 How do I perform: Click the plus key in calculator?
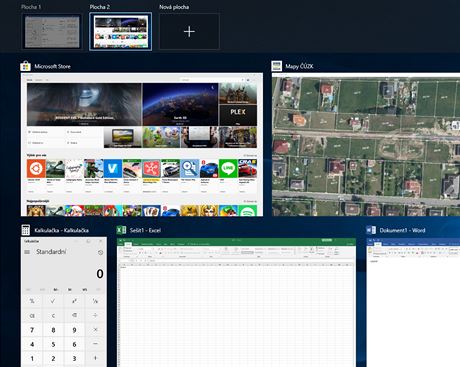point(95,358)
